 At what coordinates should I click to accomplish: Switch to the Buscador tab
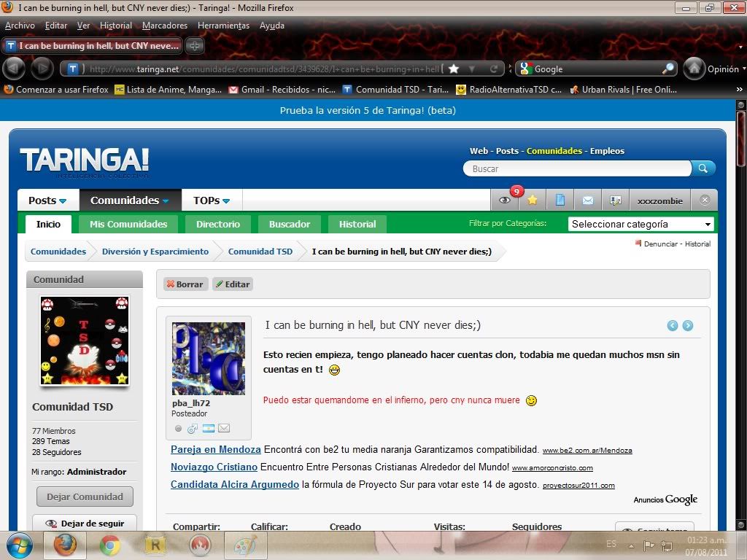(x=289, y=224)
